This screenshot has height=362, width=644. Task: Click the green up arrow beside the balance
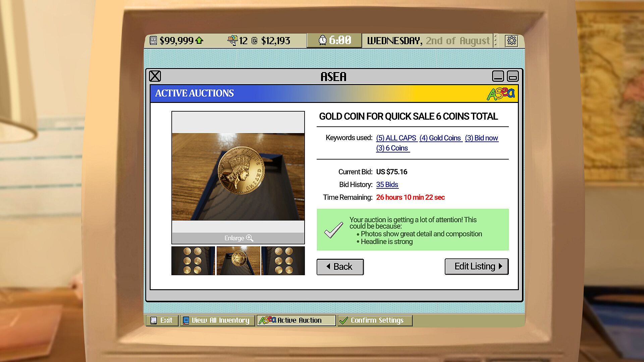click(199, 41)
